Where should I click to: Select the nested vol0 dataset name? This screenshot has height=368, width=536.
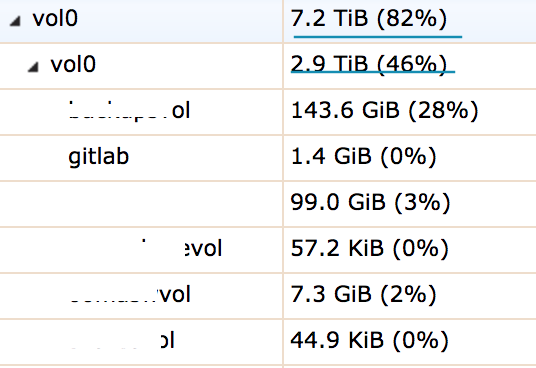point(73,64)
